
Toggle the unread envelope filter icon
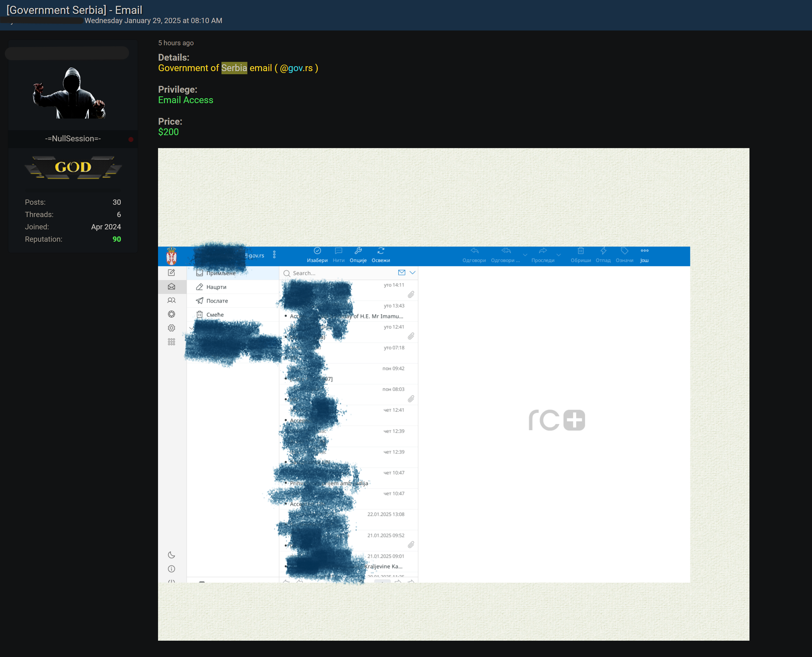402,272
